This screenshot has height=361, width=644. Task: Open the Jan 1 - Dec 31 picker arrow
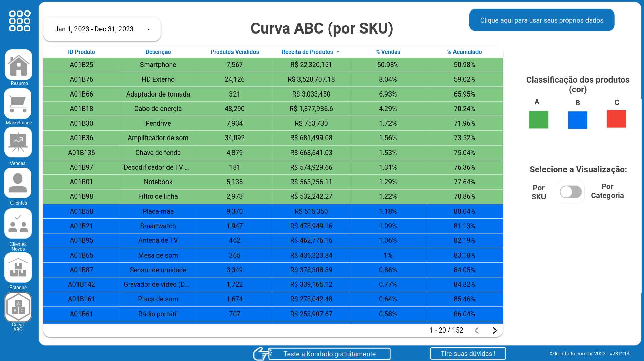point(148,29)
